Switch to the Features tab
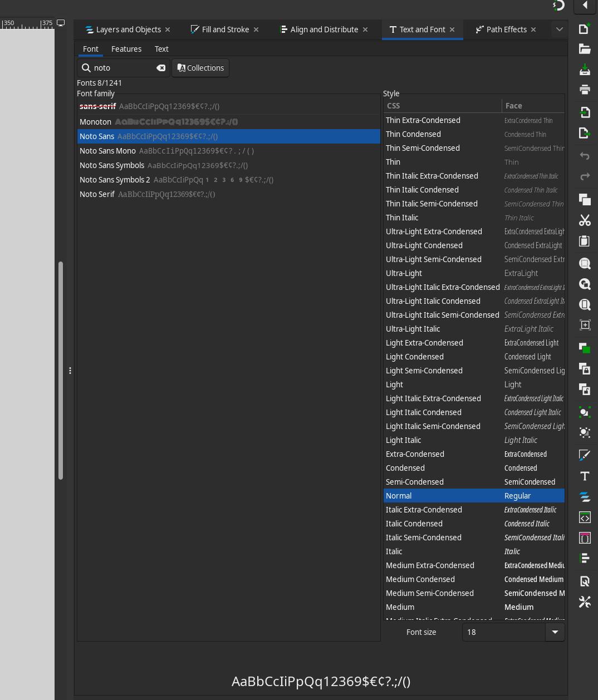 pyautogui.click(x=126, y=49)
